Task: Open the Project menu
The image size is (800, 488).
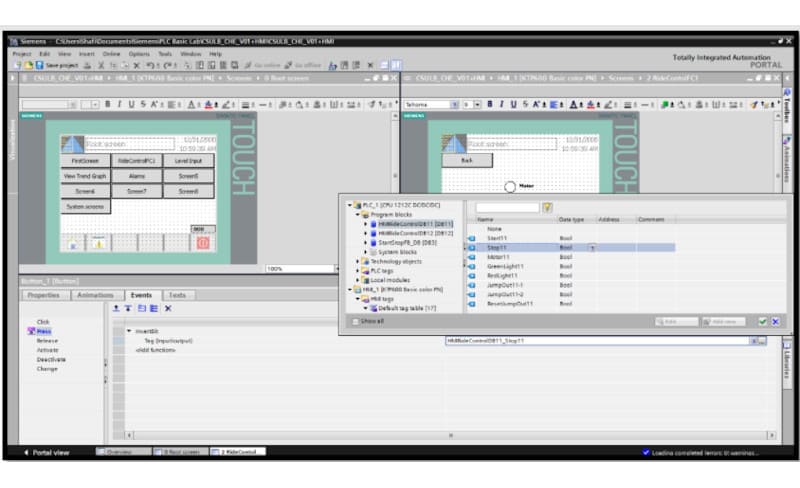Action: pyautogui.click(x=22, y=54)
